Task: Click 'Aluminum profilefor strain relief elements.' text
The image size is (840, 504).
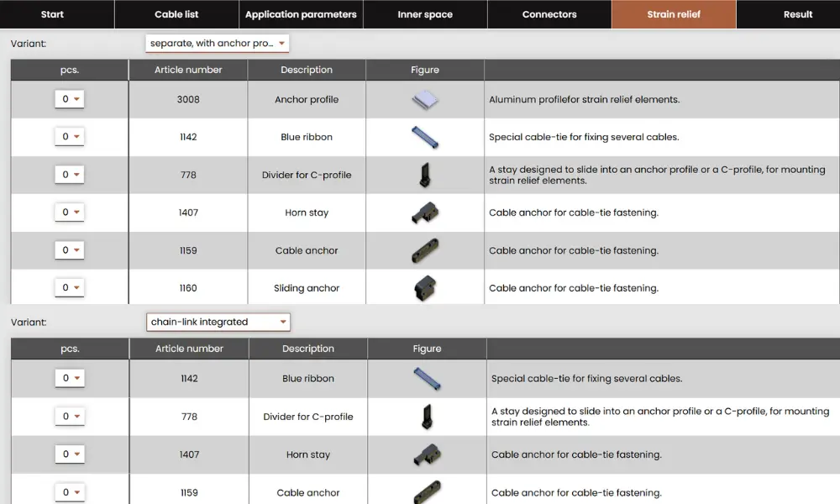Action: (x=584, y=100)
